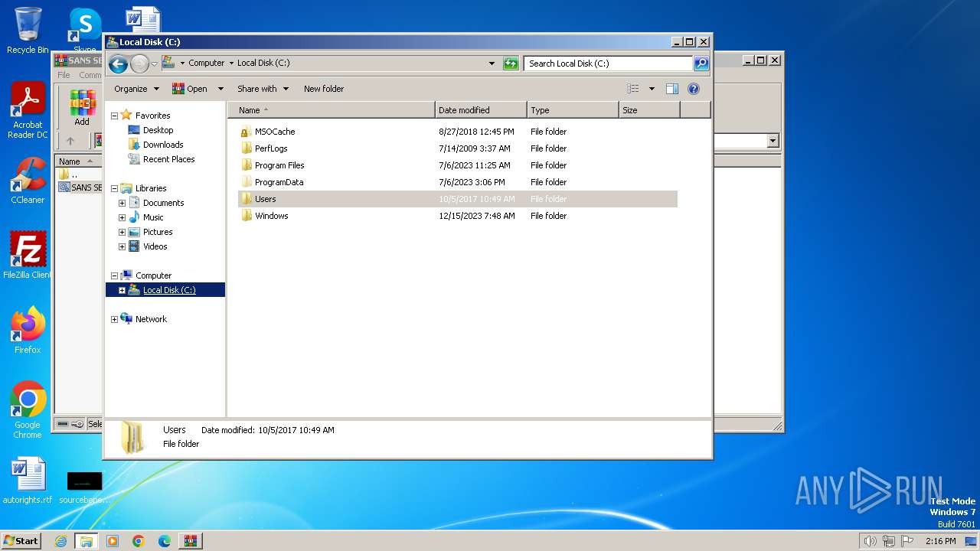The width and height of the screenshot is (980, 551).
Task: Collapse the Computer tree group
Action: click(114, 275)
